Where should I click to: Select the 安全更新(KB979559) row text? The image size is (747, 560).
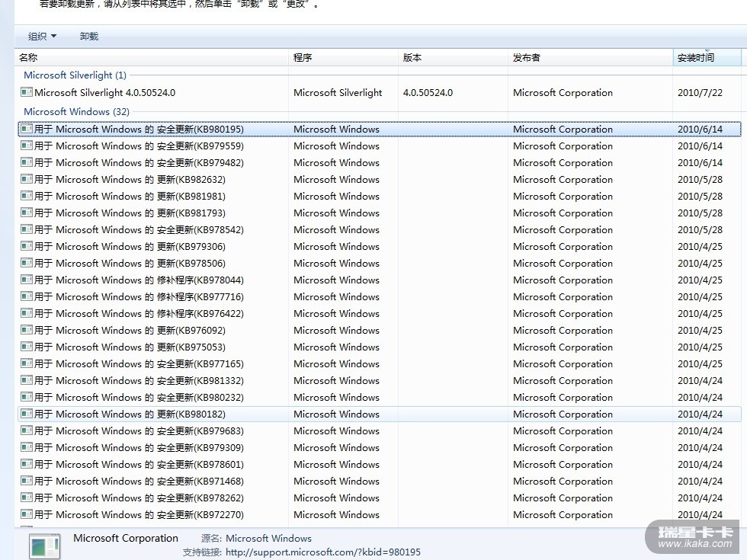(139, 146)
